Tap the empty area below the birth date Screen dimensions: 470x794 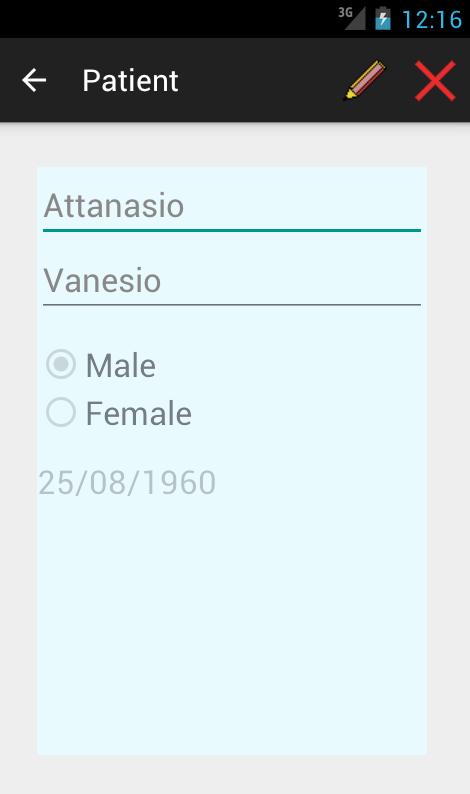coord(232,627)
